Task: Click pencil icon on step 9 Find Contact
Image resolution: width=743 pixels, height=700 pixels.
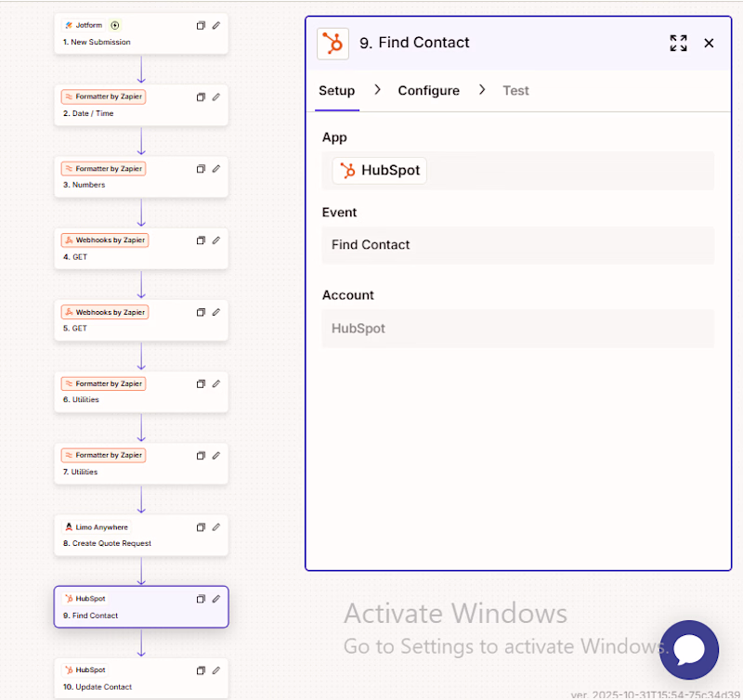Action: point(216,599)
